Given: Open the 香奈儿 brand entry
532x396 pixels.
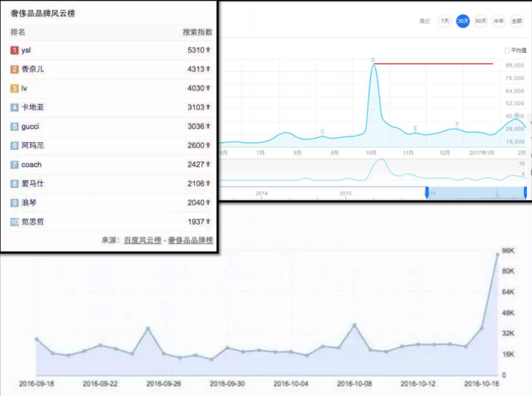Looking at the screenshot, I should [x=33, y=69].
